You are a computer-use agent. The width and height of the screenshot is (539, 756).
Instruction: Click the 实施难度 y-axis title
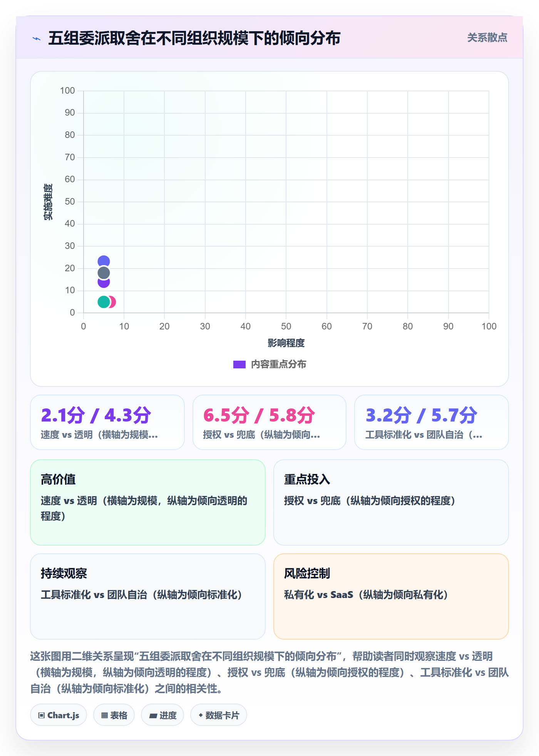coord(48,202)
